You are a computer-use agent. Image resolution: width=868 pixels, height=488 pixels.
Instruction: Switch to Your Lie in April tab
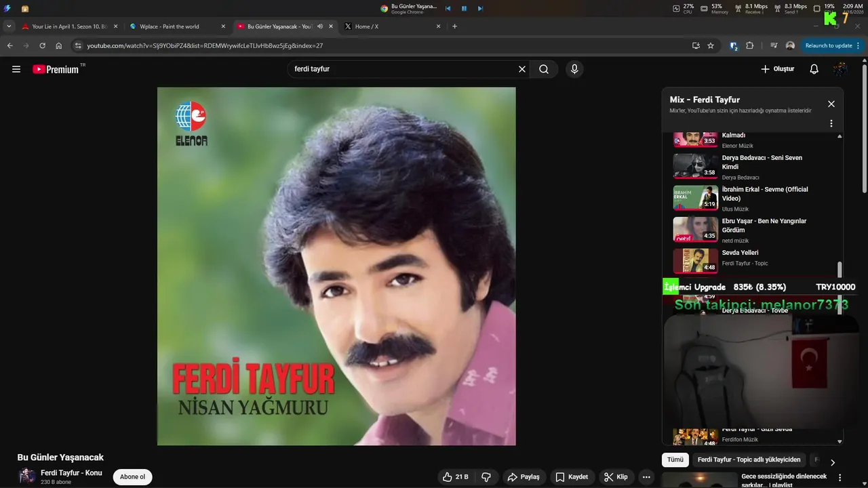[x=70, y=26]
